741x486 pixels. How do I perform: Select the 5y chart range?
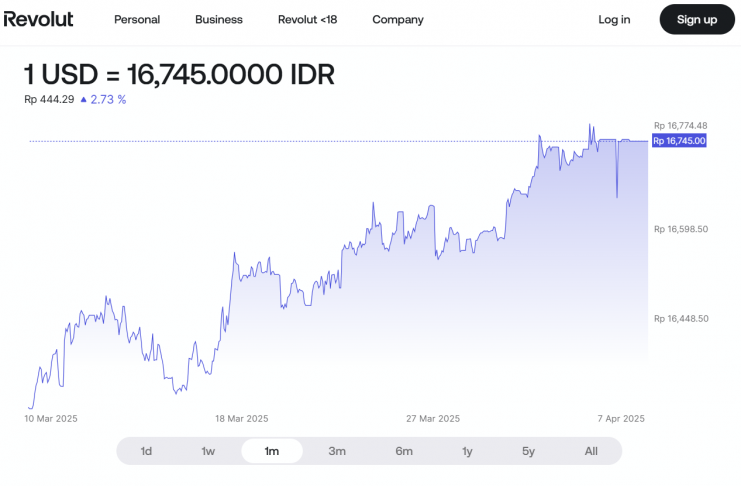click(x=528, y=451)
